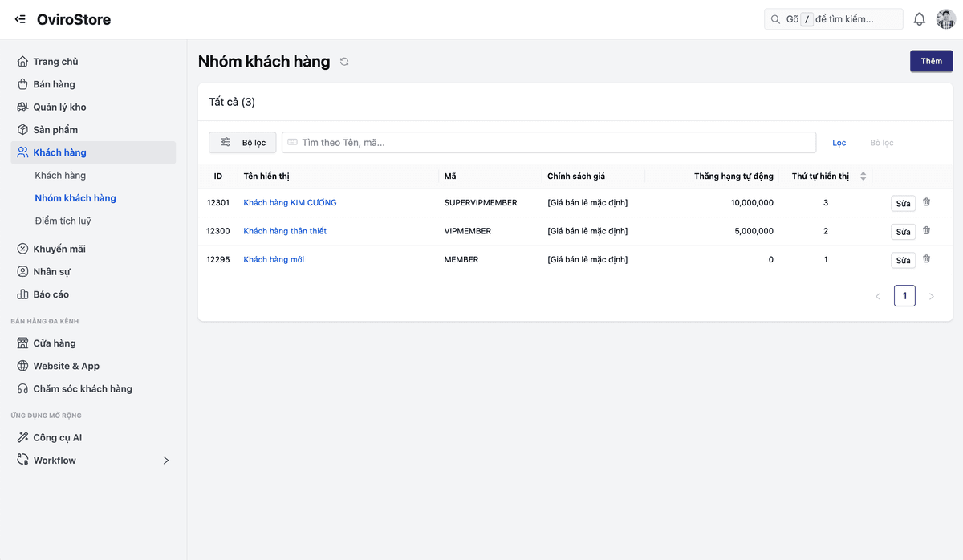963x560 pixels.
Task: Delete the Khách hàng KIM CƯƠNG row
Action: [926, 202]
